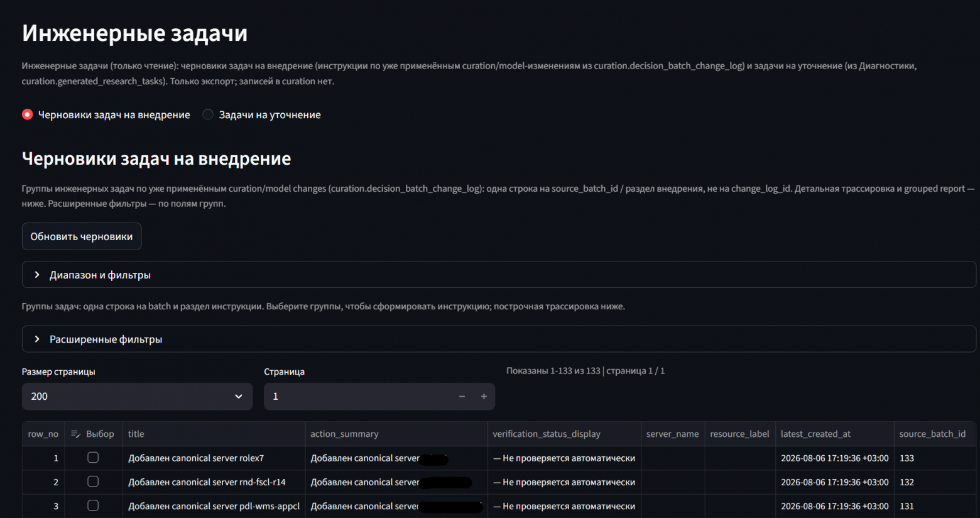Click the 'resource_label' column header

point(740,434)
